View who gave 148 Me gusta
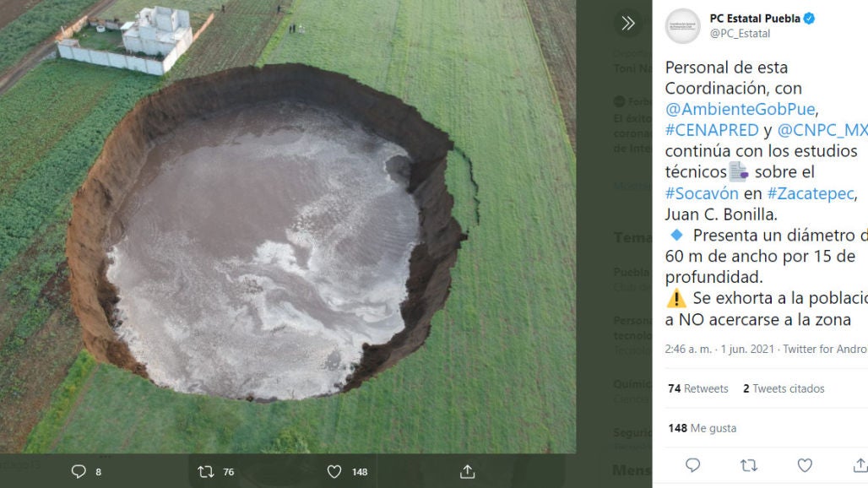The height and width of the screenshot is (488, 868). [x=702, y=428]
